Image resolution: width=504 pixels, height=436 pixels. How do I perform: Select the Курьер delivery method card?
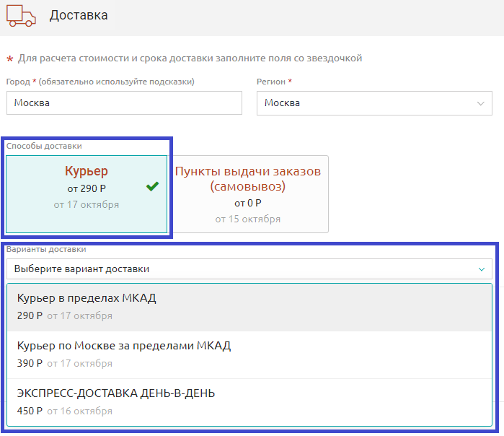coord(87,194)
